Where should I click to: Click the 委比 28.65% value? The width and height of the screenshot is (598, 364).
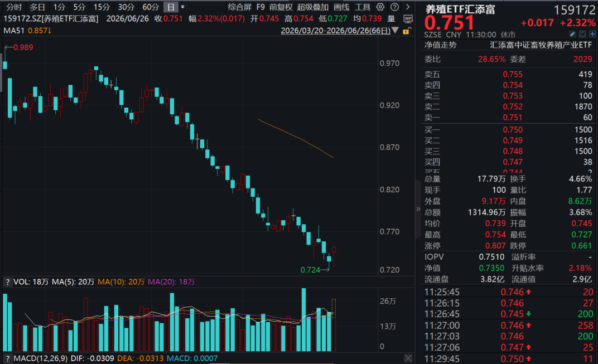pos(491,59)
